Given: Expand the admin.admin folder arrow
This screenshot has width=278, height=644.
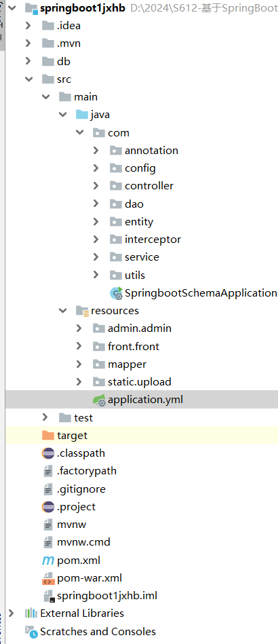Looking at the screenshot, I should tap(79, 328).
